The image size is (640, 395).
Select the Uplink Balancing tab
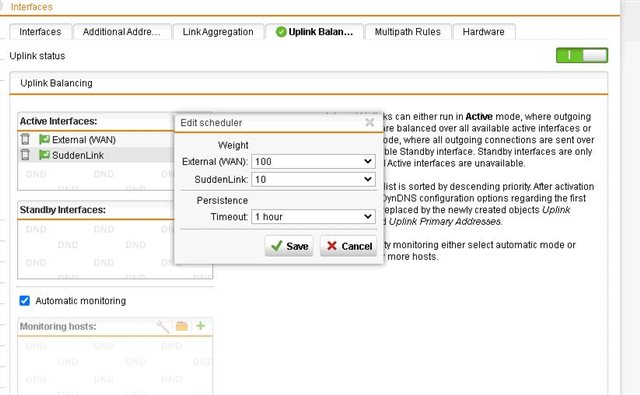314,32
